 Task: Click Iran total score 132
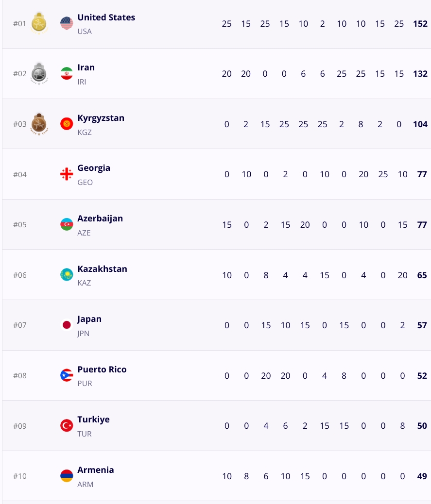click(x=420, y=74)
